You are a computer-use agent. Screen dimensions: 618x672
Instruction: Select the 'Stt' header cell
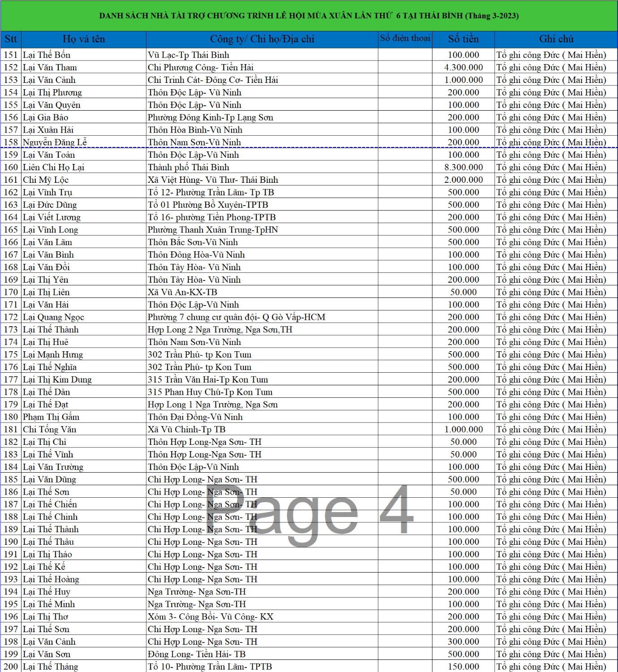[11, 39]
